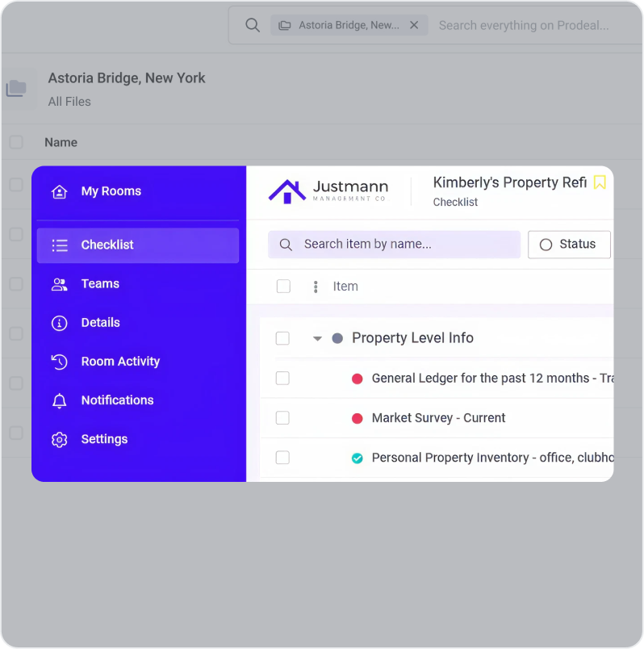The width and height of the screenshot is (644, 649).
Task: Check the General Ledger item checkbox
Action: (282, 378)
